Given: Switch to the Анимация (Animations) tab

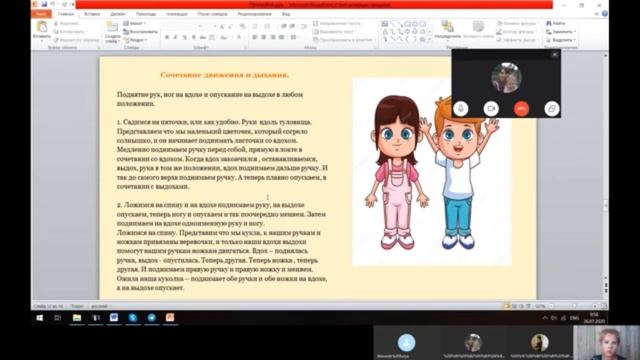Looking at the screenshot, I should 177,14.
